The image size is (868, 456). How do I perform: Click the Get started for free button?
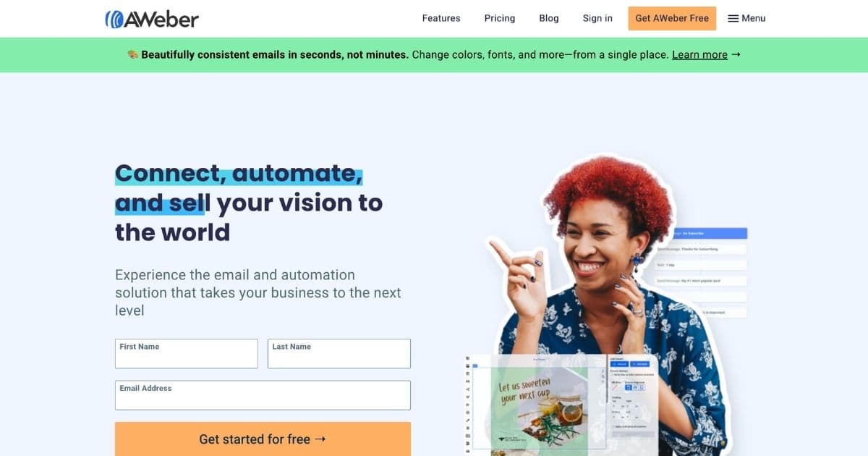tap(263, 439)
